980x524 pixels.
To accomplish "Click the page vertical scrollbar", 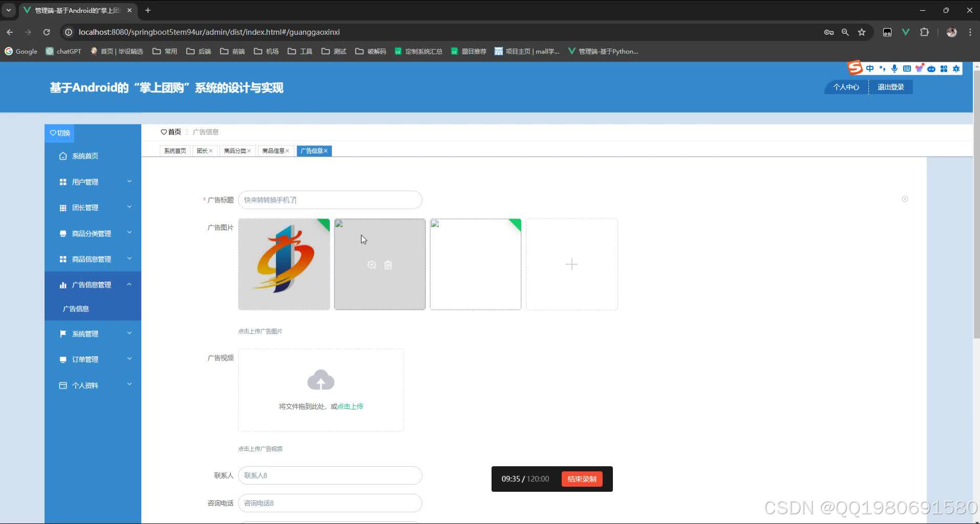I will click(x=976, y=205).
